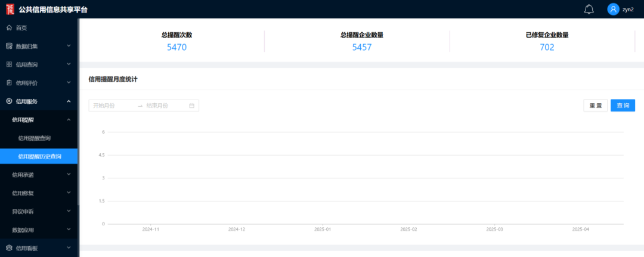Image resolution: width=644 pixels, height=257 pixels.
Task: Click the 2025-04 axis label
Action: [x=580, y=229]
